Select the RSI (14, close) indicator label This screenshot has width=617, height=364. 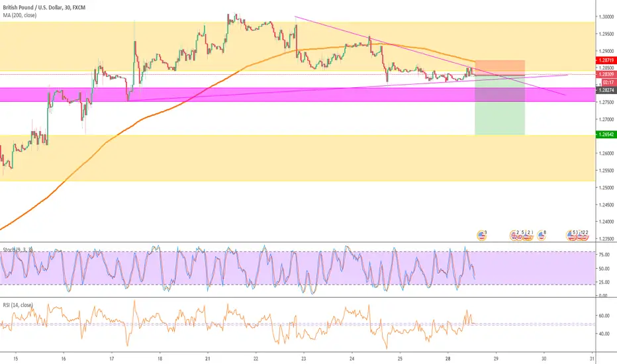18,305
